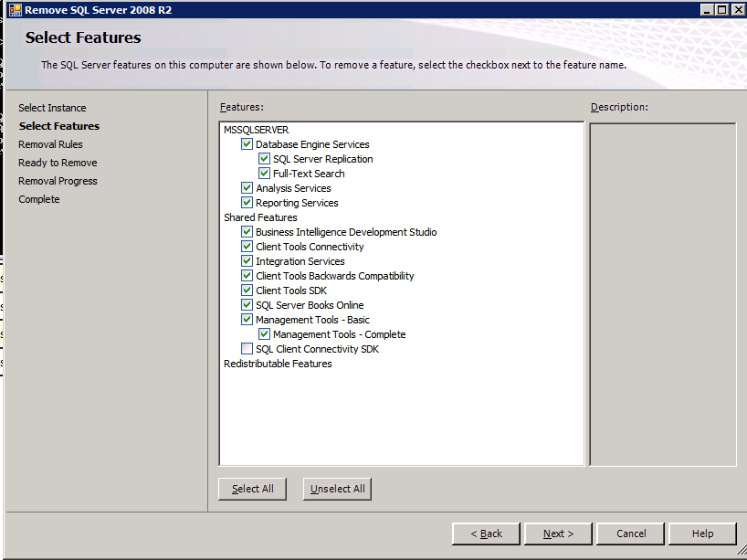747x560 pixels.
Task: Open Help for this wizard
Action: [702, 534]
